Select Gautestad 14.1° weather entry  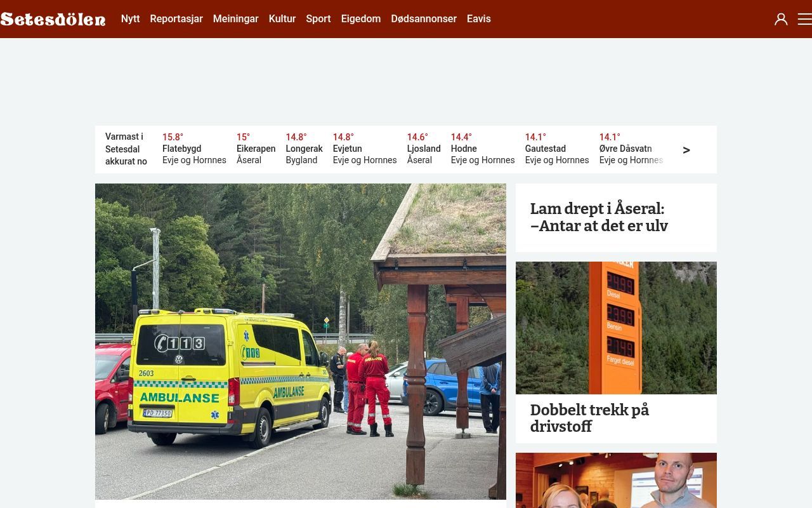pos(557,149)
